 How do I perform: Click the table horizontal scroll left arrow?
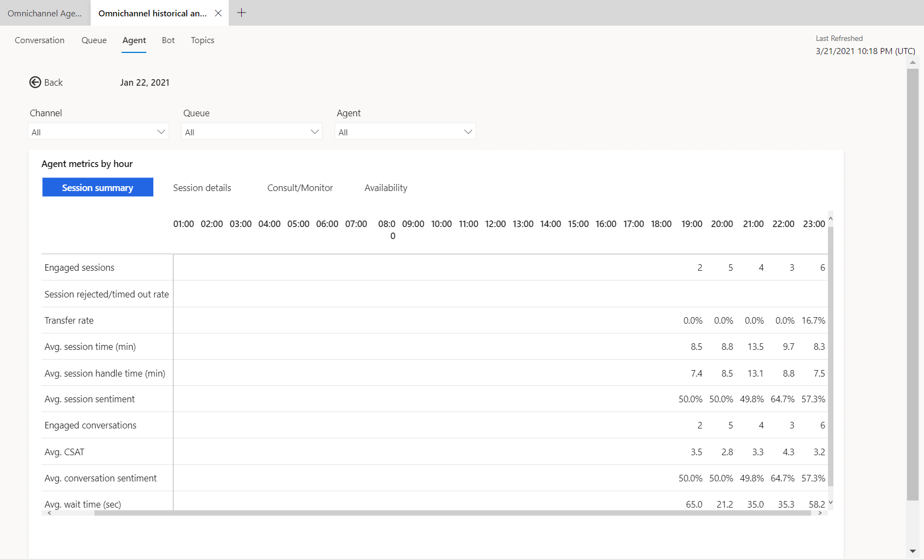49,513
